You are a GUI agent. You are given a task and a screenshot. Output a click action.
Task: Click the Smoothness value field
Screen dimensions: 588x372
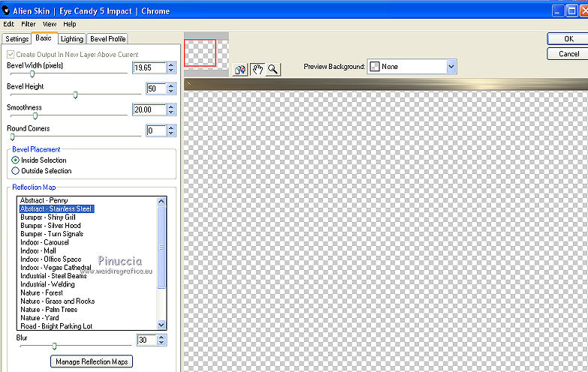(x=149, y=109)
